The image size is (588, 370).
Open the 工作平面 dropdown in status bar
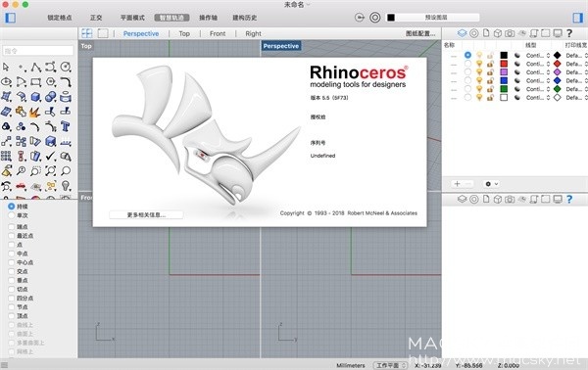[391, 365]
